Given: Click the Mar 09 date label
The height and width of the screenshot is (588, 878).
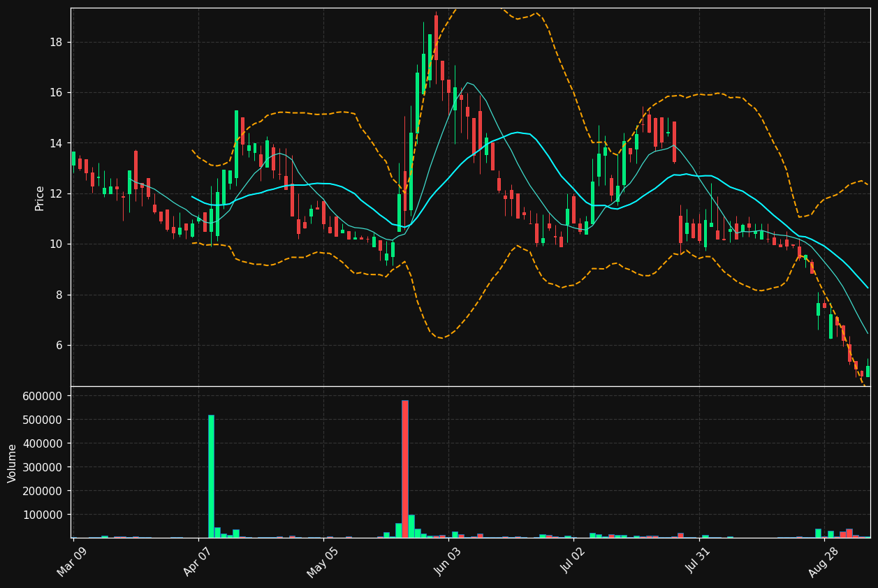Looking at the screenshot, I should click(72, 561).
